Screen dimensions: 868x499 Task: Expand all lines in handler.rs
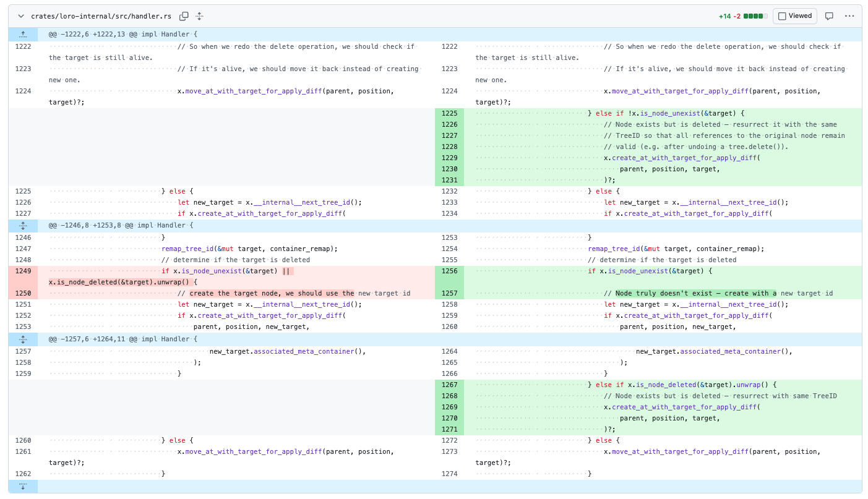point(199,16)
